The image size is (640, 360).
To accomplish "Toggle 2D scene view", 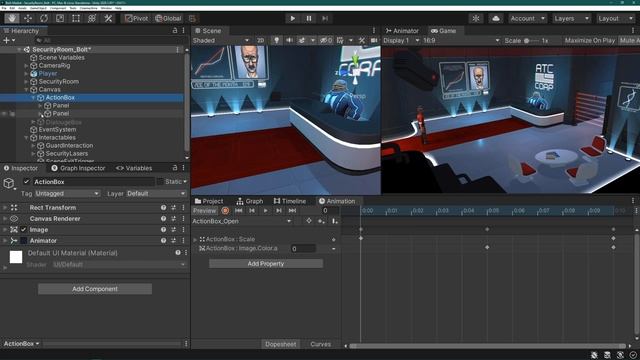I will [260, 40].
